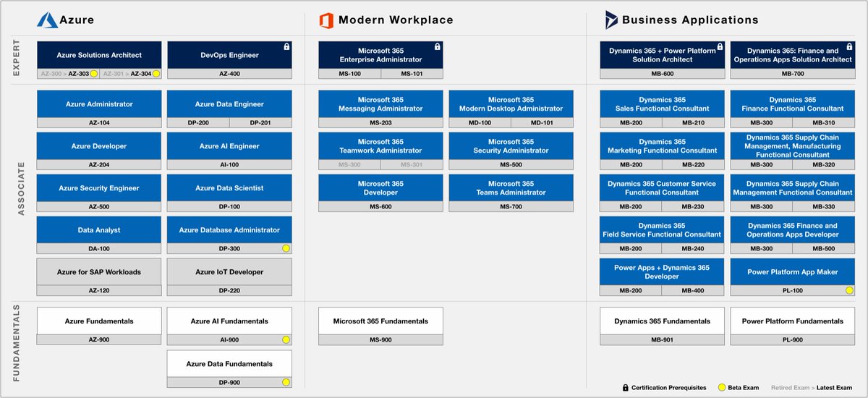The width and height of the screenshot is (868, 398).
Task: Click the beta dot on PL-100 row
Action: pyautogui.click(x=849, y=290)
